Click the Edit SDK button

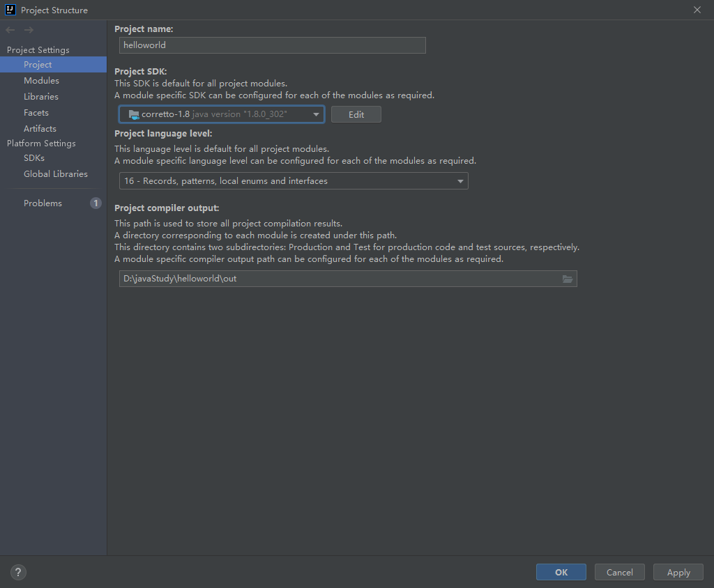coord(356,114)
